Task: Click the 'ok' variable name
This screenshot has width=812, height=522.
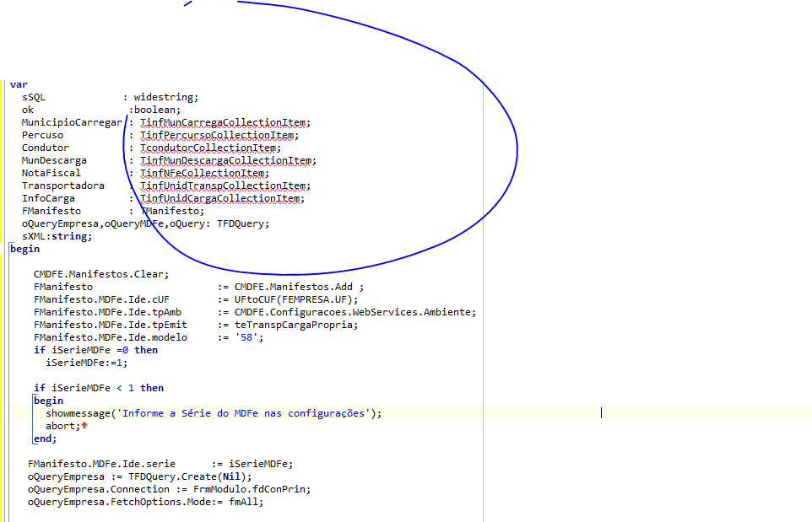Action: pos(28,110)
